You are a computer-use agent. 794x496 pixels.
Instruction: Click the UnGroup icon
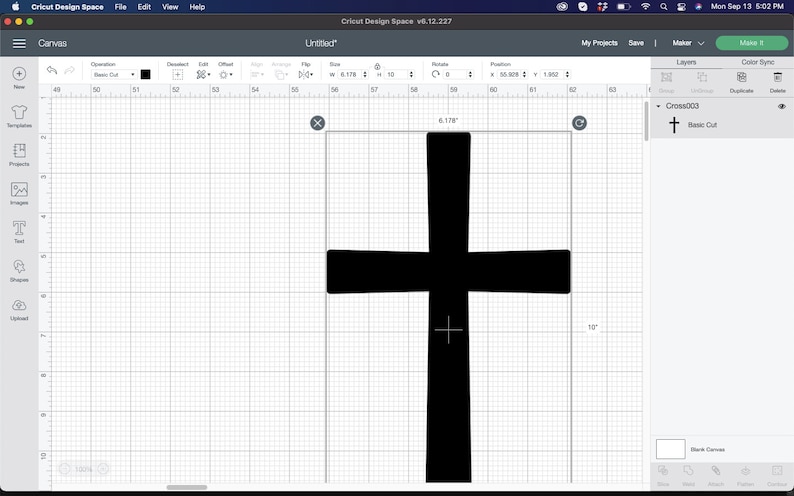[702, 77]
